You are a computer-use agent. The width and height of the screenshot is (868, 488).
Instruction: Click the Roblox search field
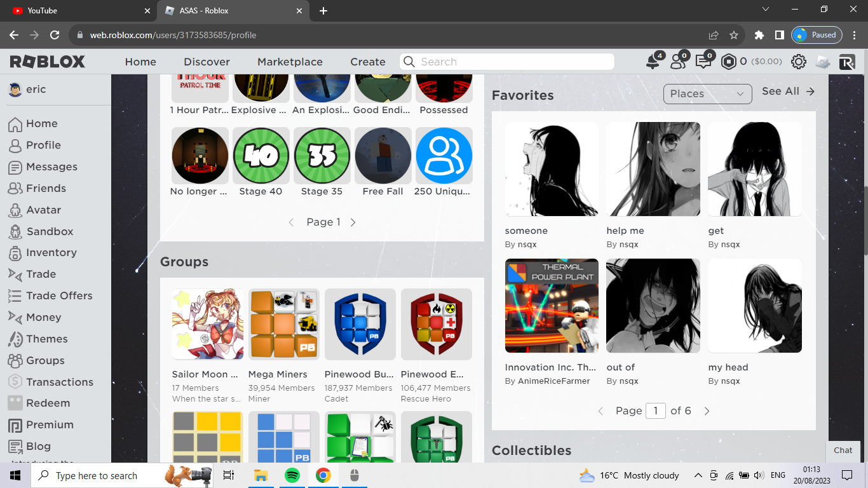(x=507, y=62)
